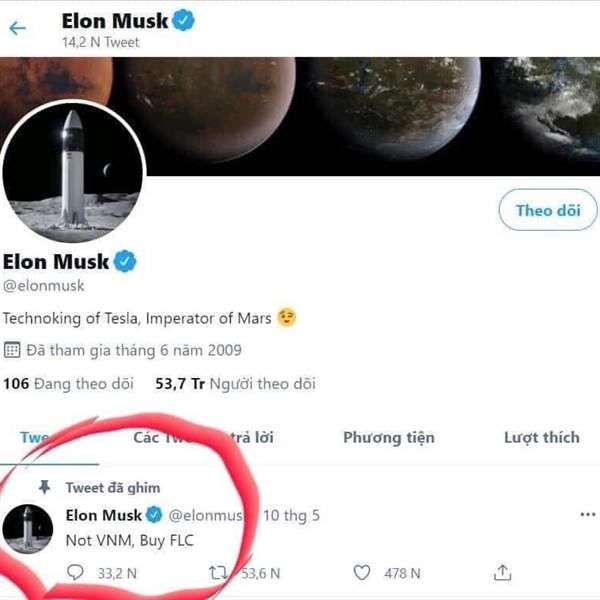Click the retweet icon on pinned tweet
This screenshot has height=600, width=600.
[x=218, y=572]
